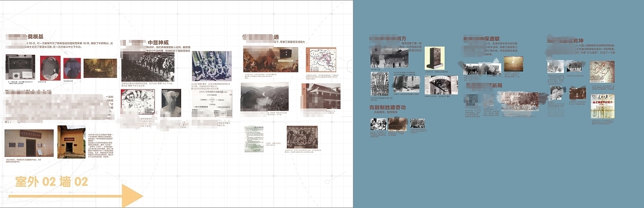Select the first red-background portrait
644x208 pixels.
50,68
